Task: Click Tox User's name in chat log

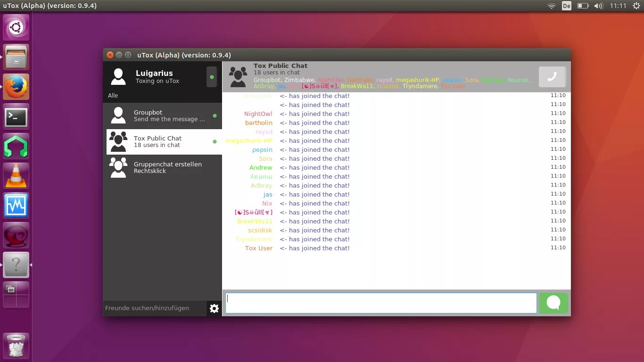Action: (x=259, y=248)
